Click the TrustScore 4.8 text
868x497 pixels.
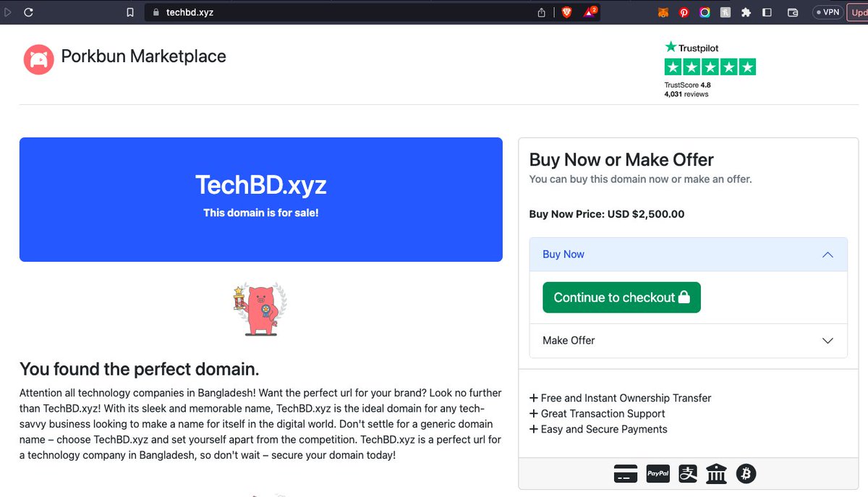pos(687,85)
